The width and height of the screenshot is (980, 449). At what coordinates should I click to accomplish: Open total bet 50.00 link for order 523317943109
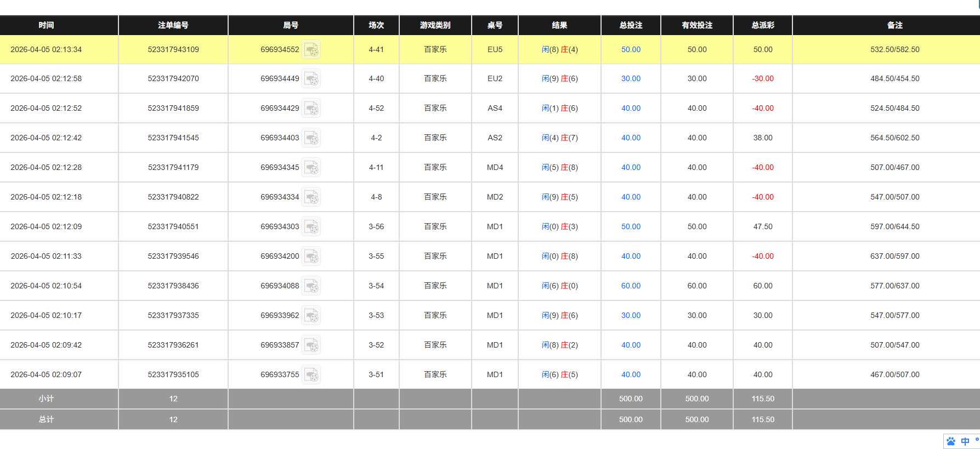631,49
